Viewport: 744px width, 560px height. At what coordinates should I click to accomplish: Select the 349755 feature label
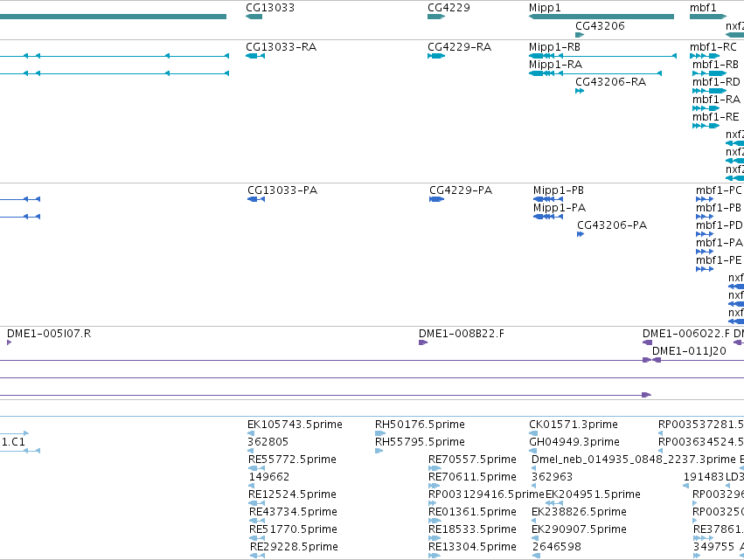coord(713,547)
